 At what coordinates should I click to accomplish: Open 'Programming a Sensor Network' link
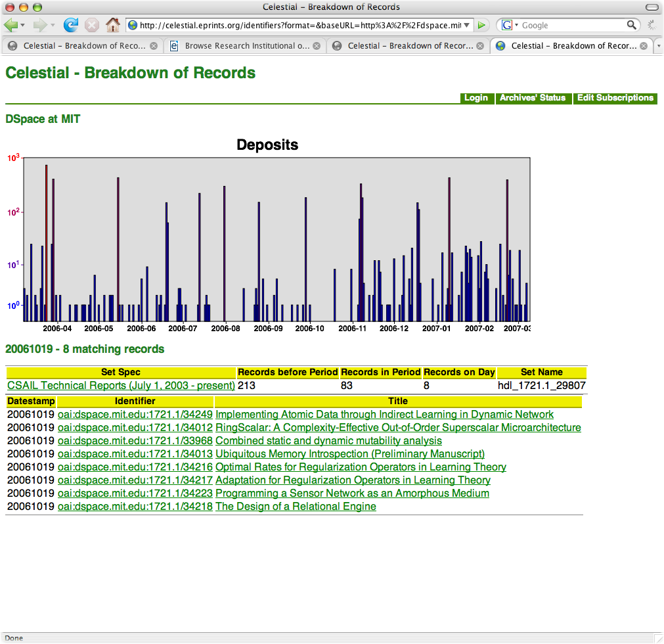[352, 493]
